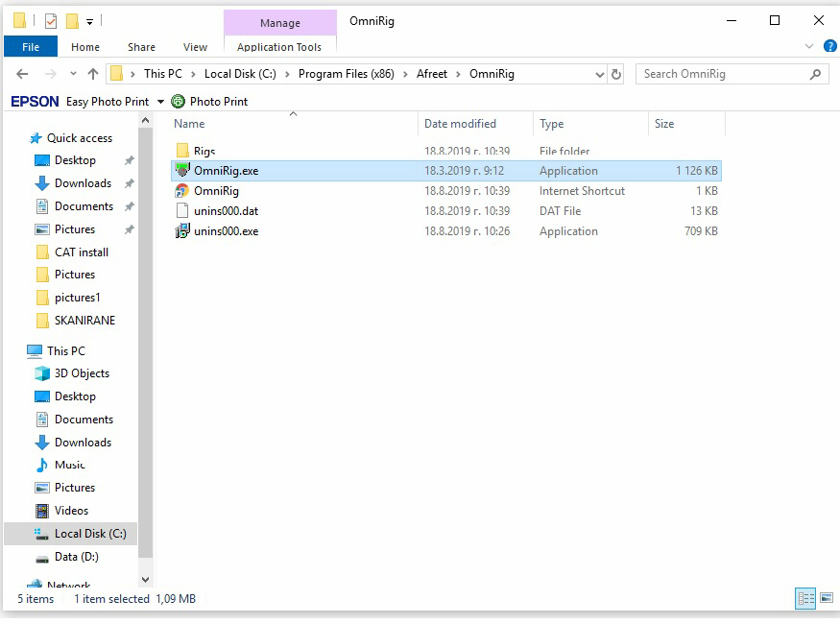Image resolution: width=840 pixels, height=624 pixels.
Task: Click the Photo Print green icon
Action: pos(178,101)
